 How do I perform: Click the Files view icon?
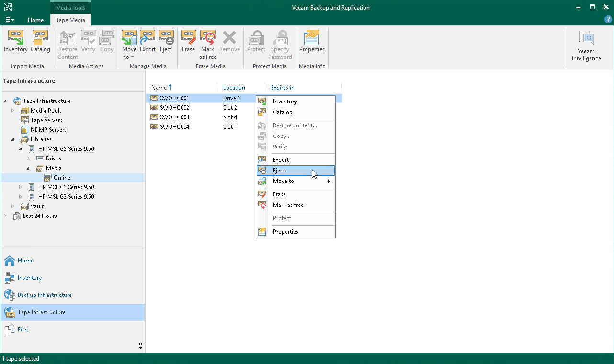point(10,330)
